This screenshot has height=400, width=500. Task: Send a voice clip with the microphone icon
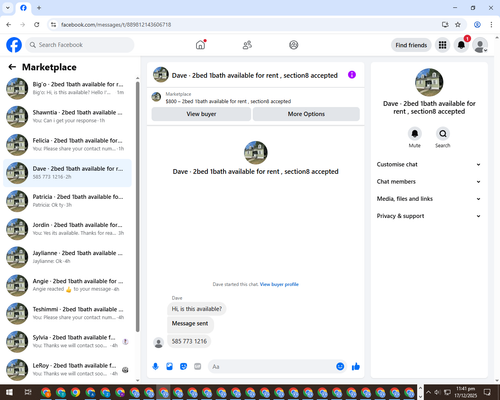[155, 367]
